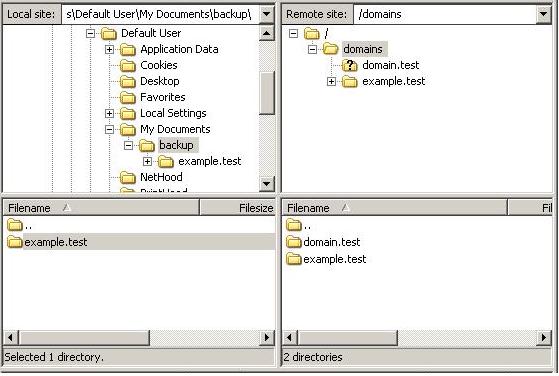The width and height of the screenshot is (559, 376).
Task: Select example.test name in local file list
Action: (x=56, y=242)
